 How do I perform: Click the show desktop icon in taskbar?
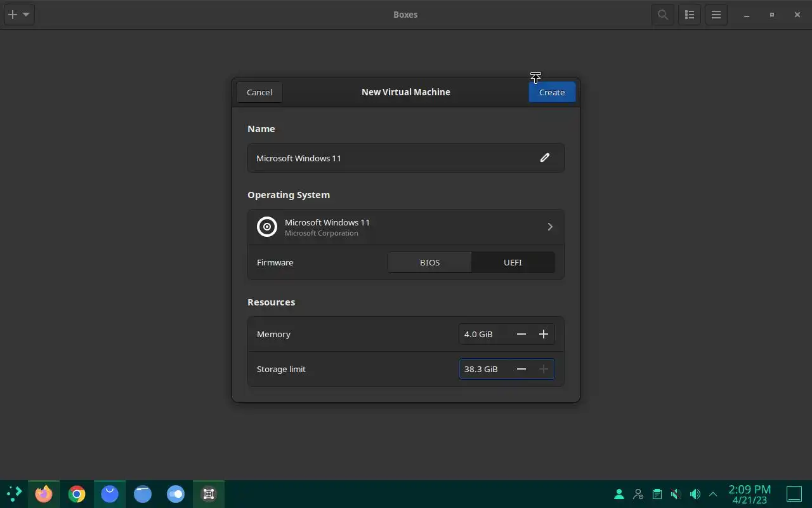click(794, 493)
